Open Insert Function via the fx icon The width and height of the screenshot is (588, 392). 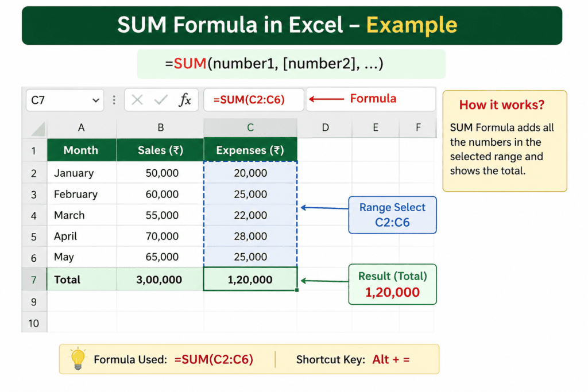pos(185,100)
